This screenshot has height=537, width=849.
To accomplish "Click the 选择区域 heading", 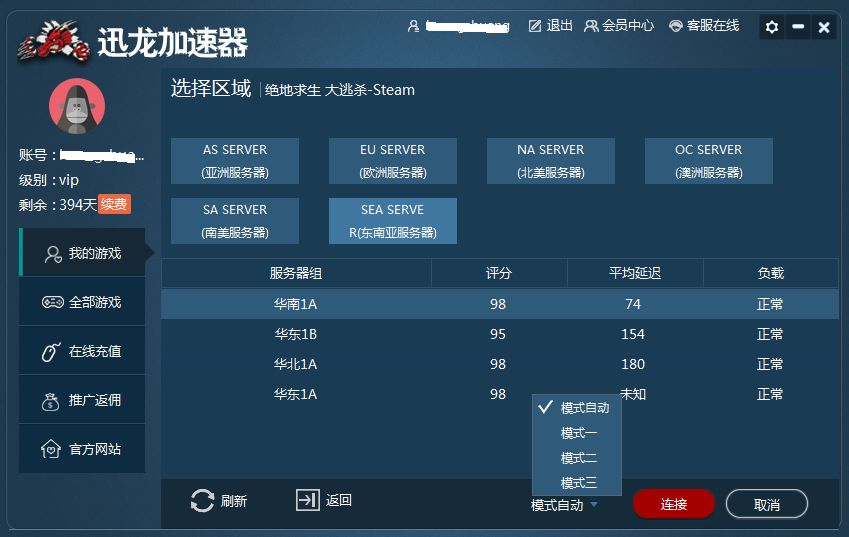I will click(211, 88).
